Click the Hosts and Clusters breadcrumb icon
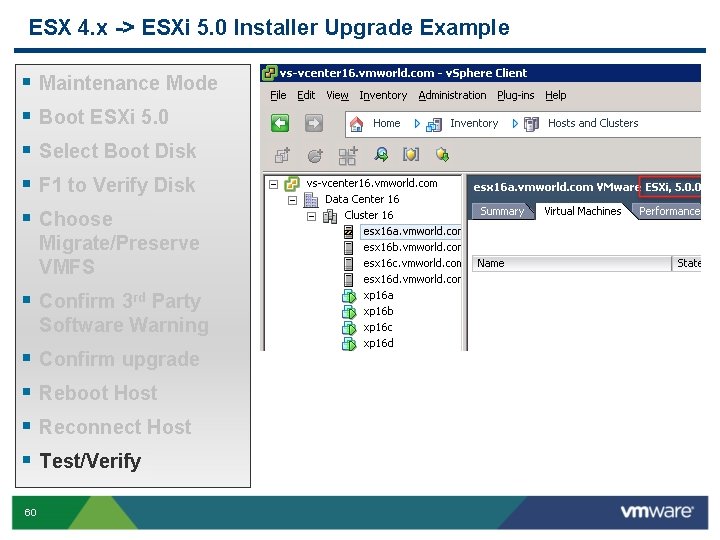 tap(531, 124)
